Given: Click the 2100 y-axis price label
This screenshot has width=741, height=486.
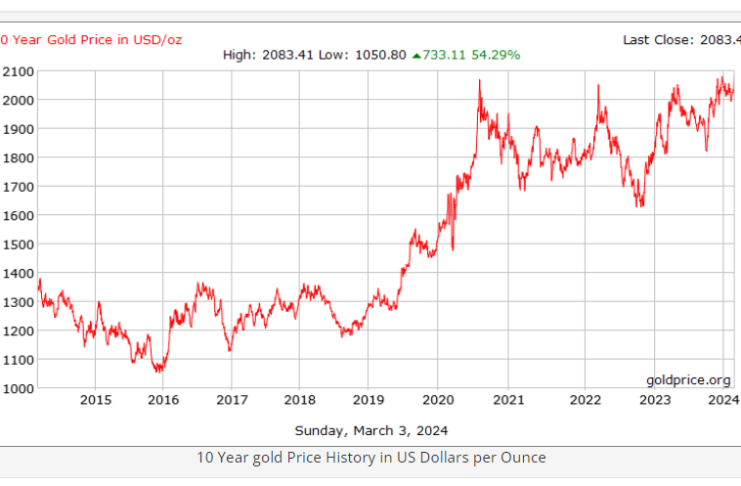Looking at the screenshot, I should tap(18, 71).
